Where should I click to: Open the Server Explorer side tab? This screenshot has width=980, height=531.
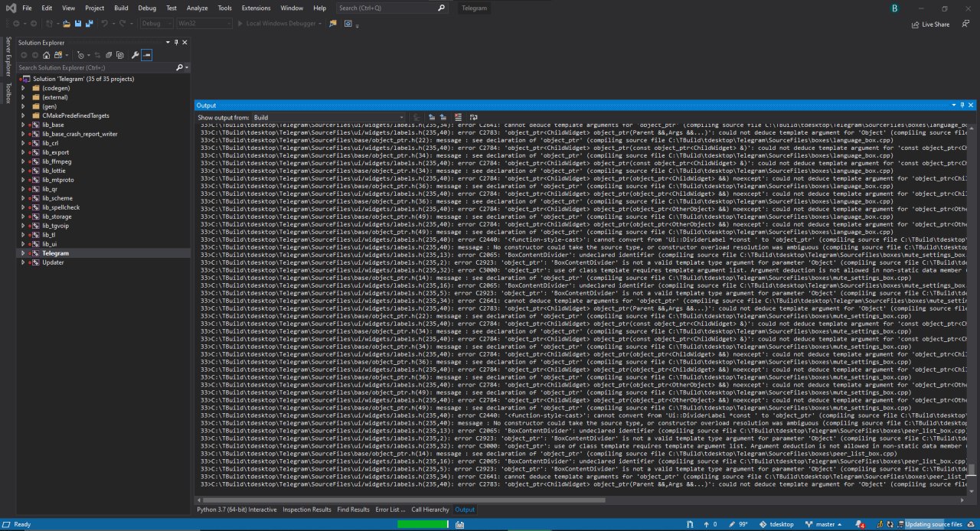pyautogui.click(x=8, y=56)
